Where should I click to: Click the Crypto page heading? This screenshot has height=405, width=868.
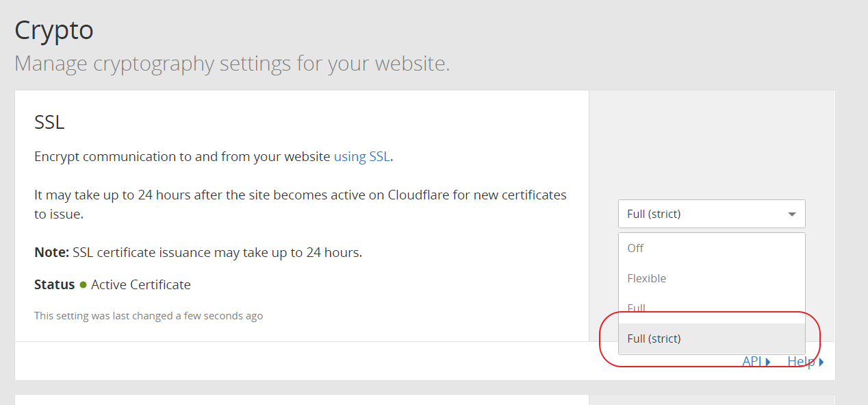(x=54, y=30)
